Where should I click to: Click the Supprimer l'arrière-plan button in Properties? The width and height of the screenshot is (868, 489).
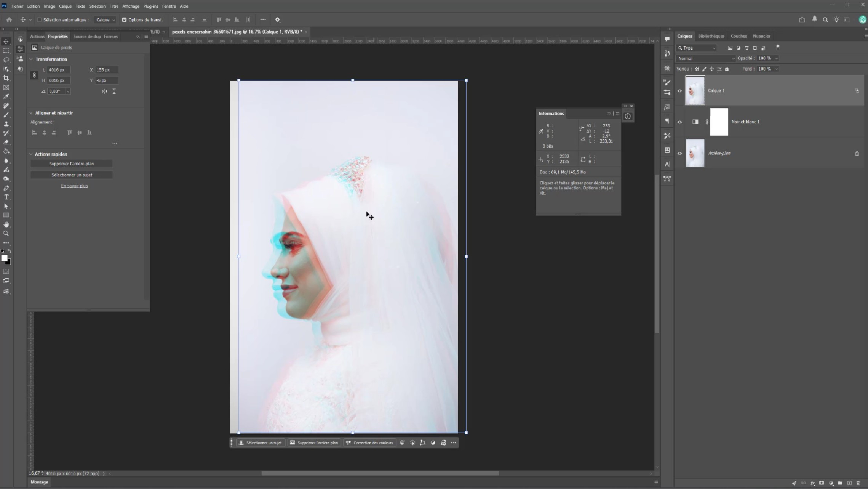click(72, 164)
